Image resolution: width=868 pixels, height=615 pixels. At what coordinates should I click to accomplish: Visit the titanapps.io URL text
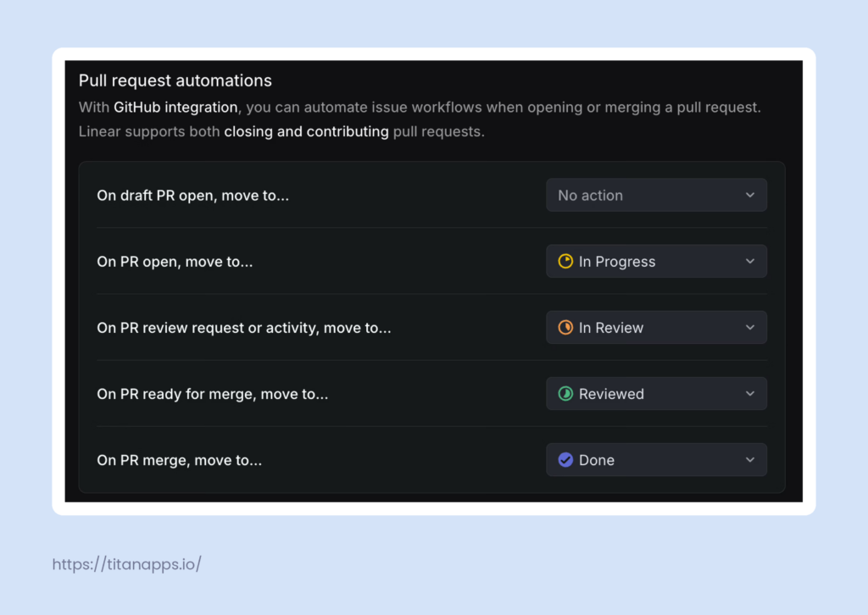[127, 564]
